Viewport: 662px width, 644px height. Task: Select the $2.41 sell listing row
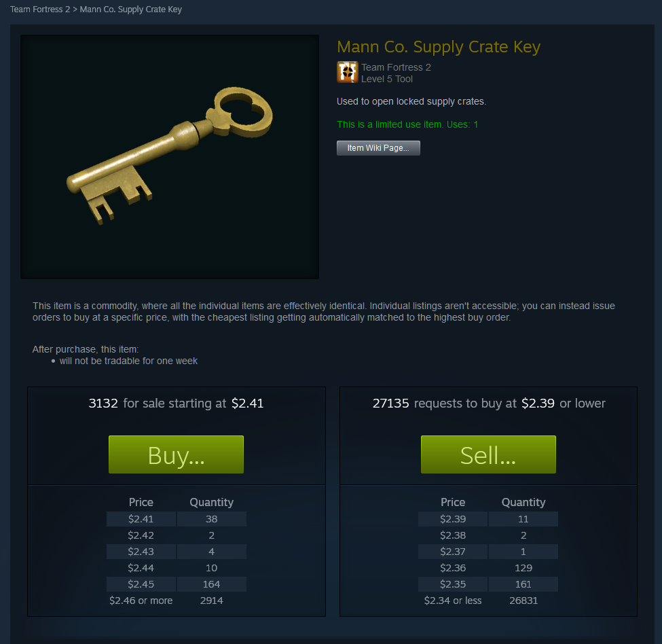pos(177,519)
